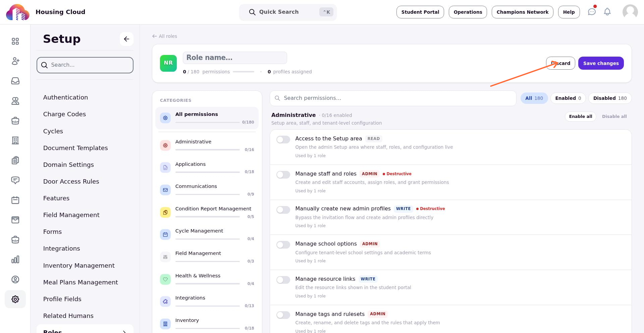Viewport: 644px width, 333px height.
Task: Click the permissions progress bar under role name
Action: click(x=244, y=72)
